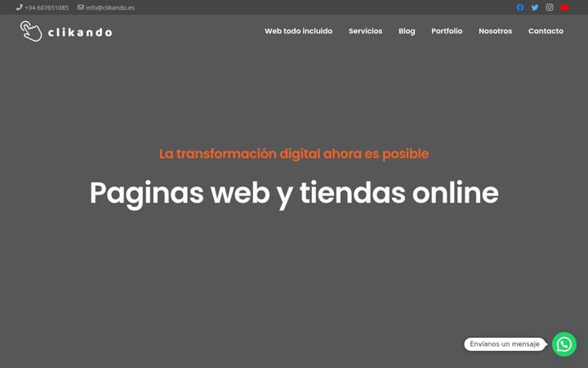
Task: Click the clikando hand pointer logo
Action: click(x=31, y=31)
